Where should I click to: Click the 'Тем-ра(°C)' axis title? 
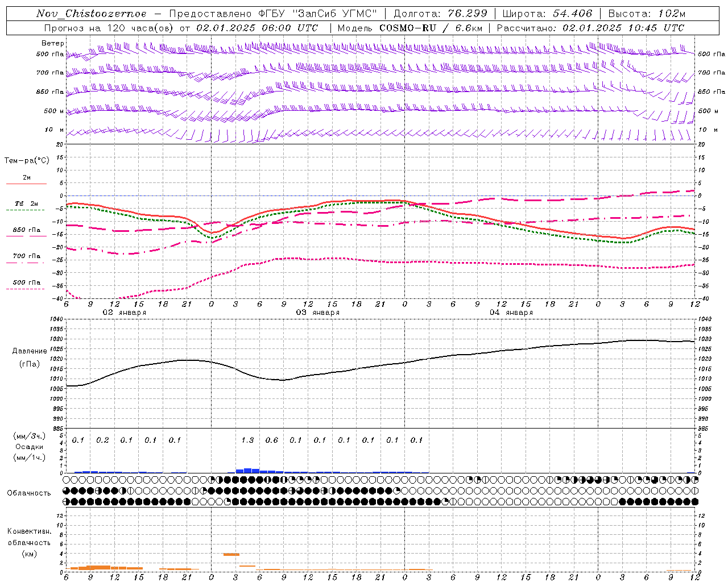point(27,161)
